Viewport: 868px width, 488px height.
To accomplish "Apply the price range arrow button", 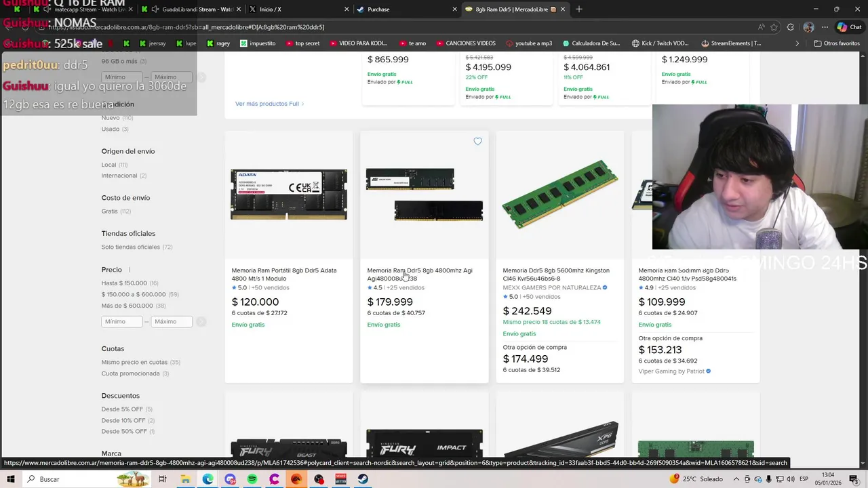I will pyautogui.click(x=201, y=322).
